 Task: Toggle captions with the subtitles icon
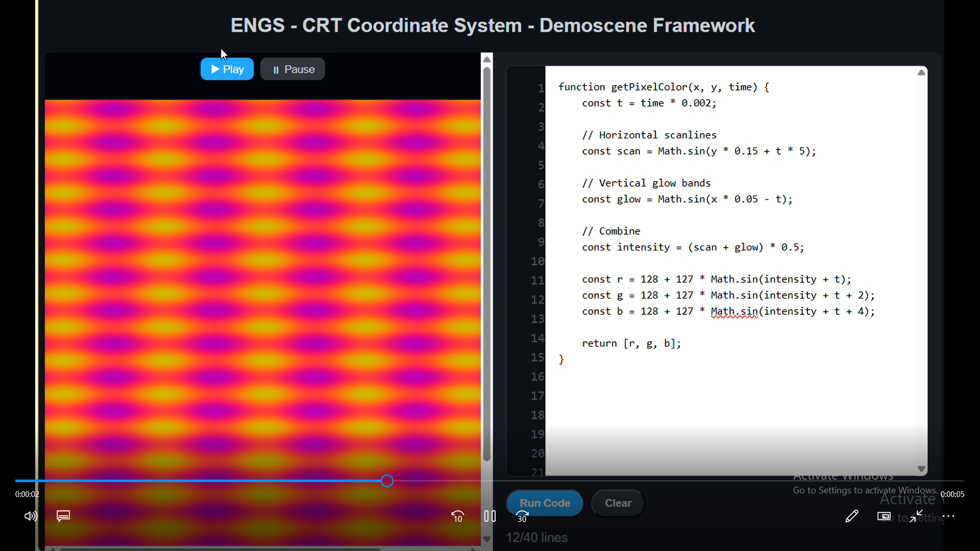pos(63,516)
